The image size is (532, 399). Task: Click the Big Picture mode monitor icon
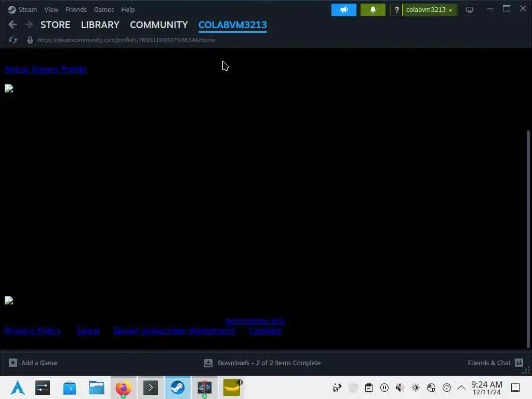[x=470, y=10]
